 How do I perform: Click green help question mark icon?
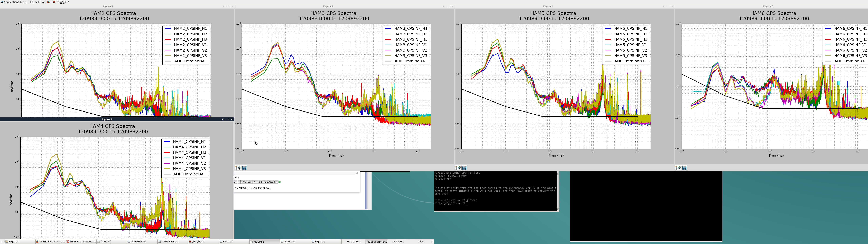point(279,182)
